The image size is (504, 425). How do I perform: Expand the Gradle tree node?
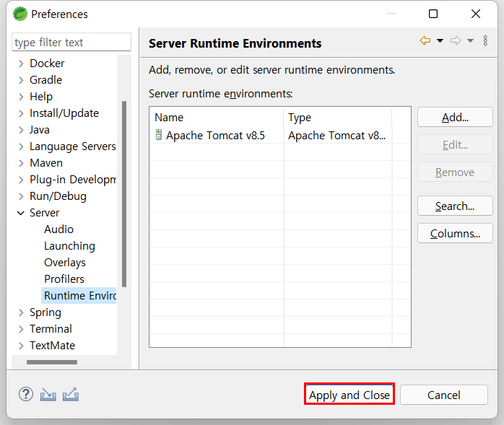(x=21, y=80)
